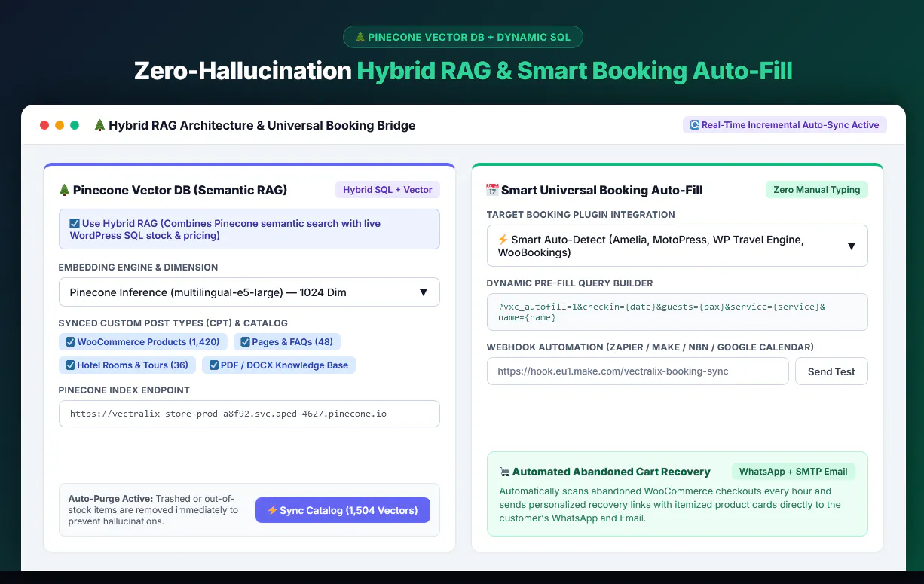This screenshot has height=584, width=924.
Task: Click the calendar icon beside Smart Universal Booking
Action: [x=492, y=190]
